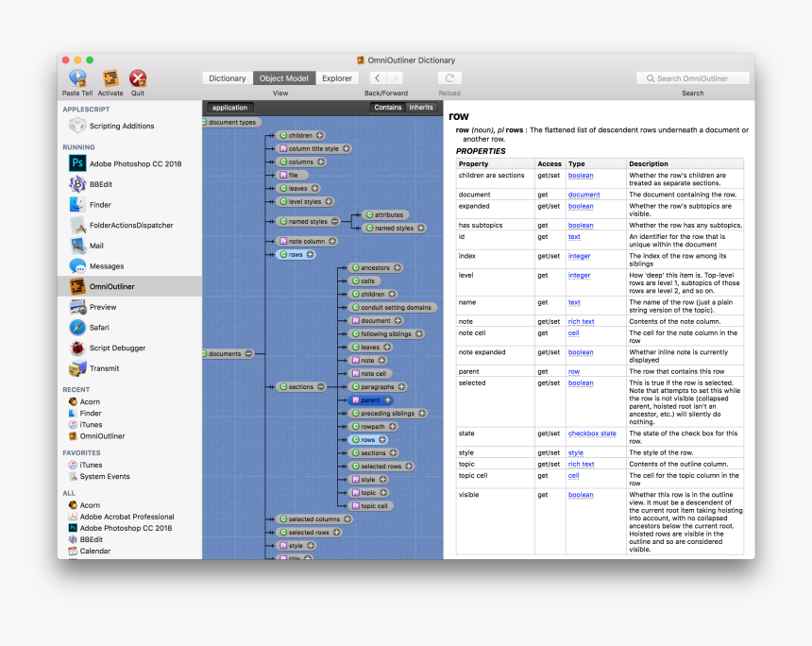Open Calendar in the All list
812x646 pixels.
pos(94,552)
